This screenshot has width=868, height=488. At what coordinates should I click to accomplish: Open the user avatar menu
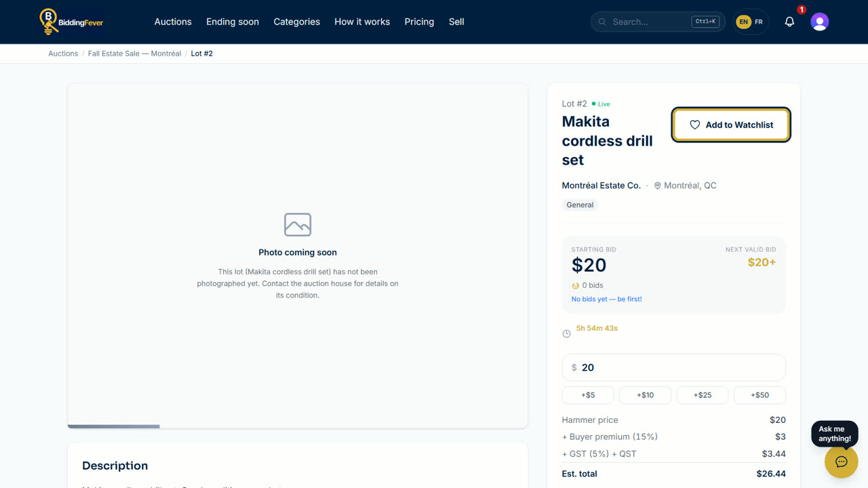coord(820,22)
